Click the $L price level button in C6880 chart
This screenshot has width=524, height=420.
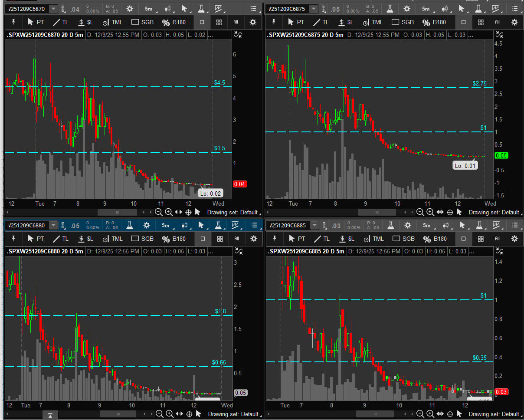86,239
